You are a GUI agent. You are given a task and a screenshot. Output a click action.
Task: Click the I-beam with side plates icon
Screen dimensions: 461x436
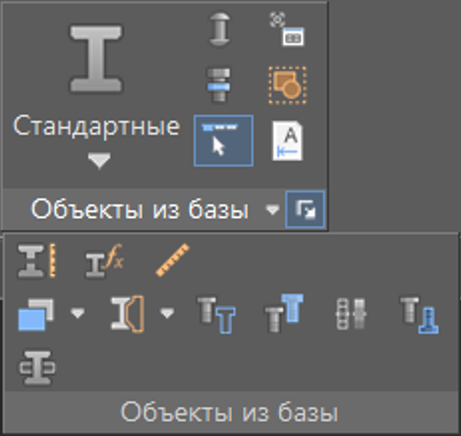click(37, 368)
